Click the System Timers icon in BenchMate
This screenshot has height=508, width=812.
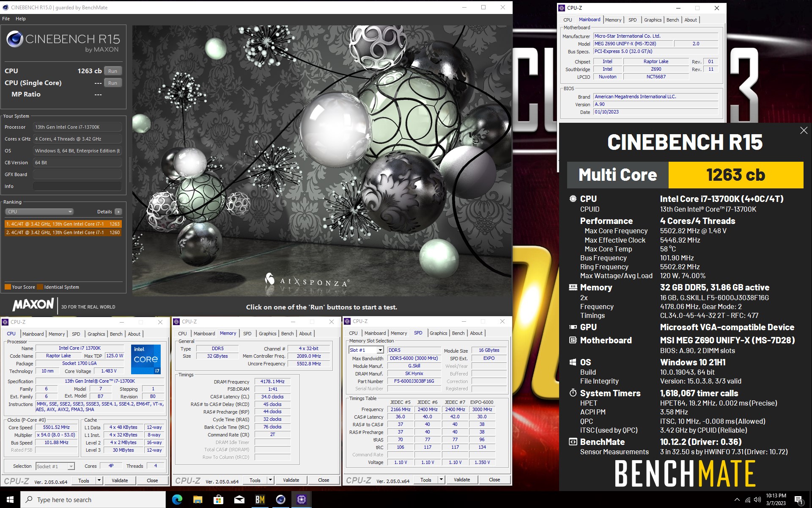point(573,393)
